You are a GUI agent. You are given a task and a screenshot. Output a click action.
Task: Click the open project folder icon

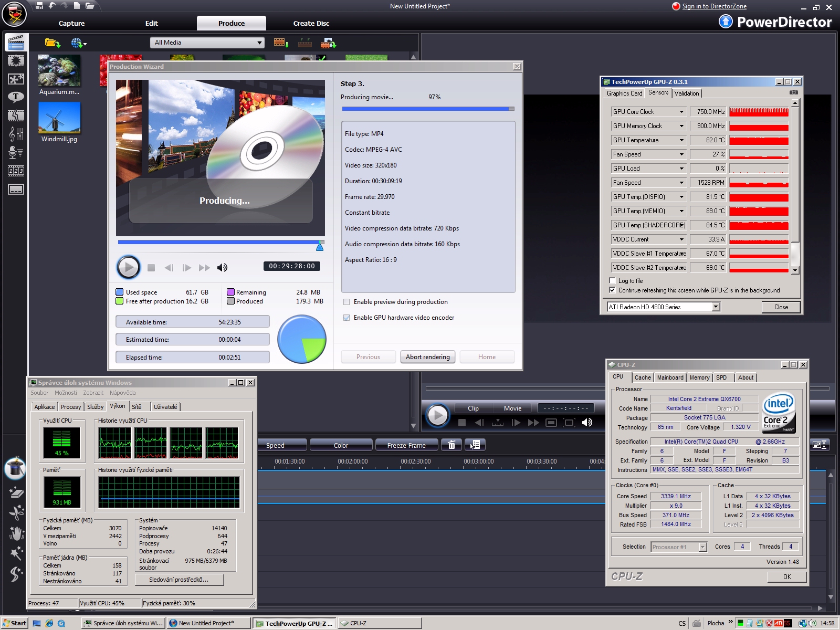click(90, 6)
